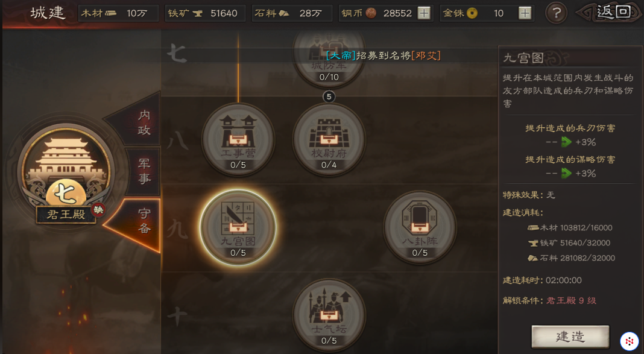Click the red 缺 badge on 君王殿
The height and width of the screenshot is (354, 644).
[98, 210]
